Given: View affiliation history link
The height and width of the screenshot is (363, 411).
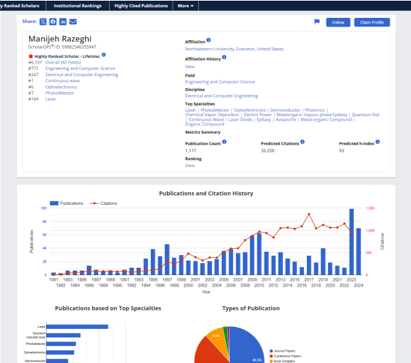Looking at the screenshot, I should click(x=190, y=67).
